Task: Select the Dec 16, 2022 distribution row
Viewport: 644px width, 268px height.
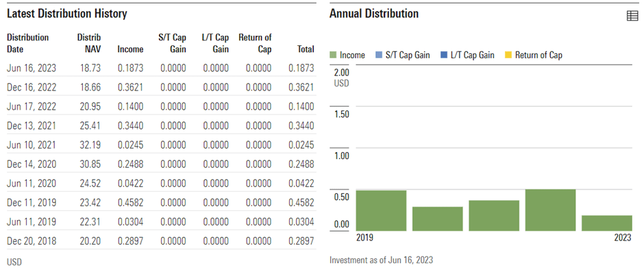Action: 161,87
